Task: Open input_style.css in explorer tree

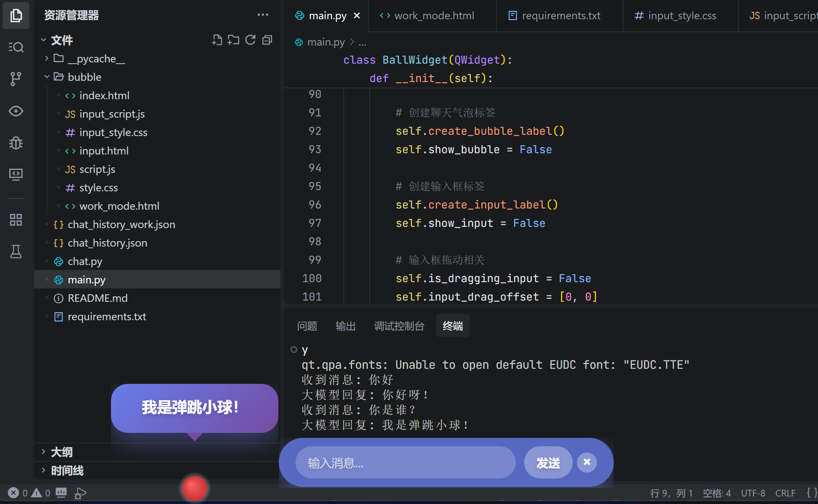Action: 157,132
